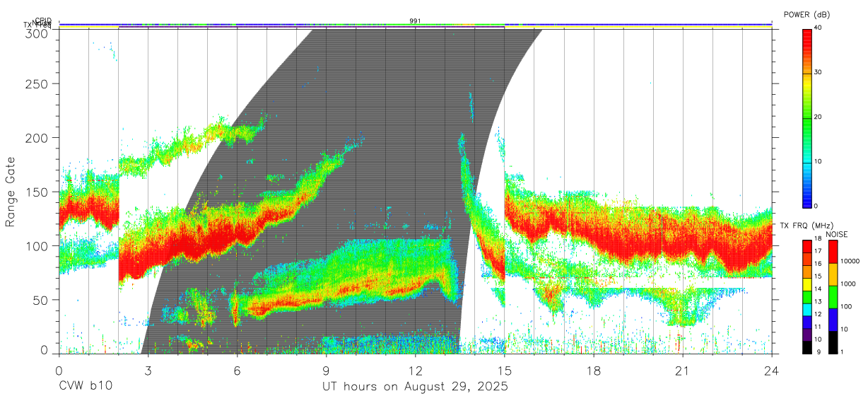Click the 10000 label on NOISE legend
868x401 pixels.
pyautogui.click(x=850, y=261)
